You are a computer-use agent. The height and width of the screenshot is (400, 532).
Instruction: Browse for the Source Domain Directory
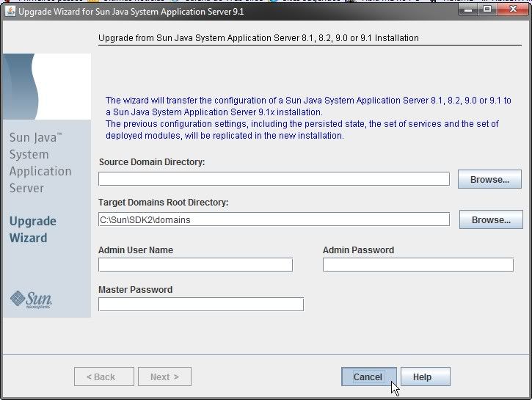(x=489, y=179)
